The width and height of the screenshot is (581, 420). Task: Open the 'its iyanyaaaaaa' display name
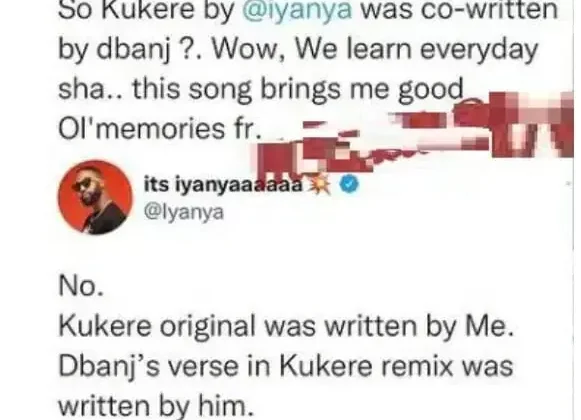tap(223, 184)
